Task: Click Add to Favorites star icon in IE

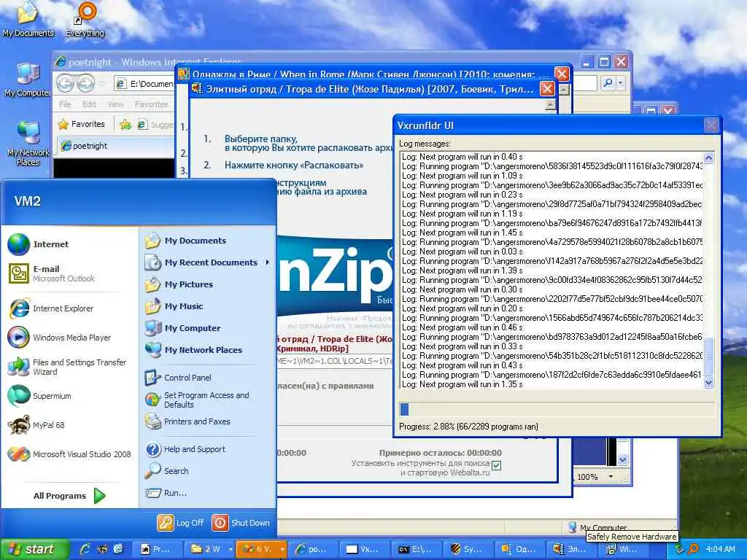Action: click(x=125, y=125)
